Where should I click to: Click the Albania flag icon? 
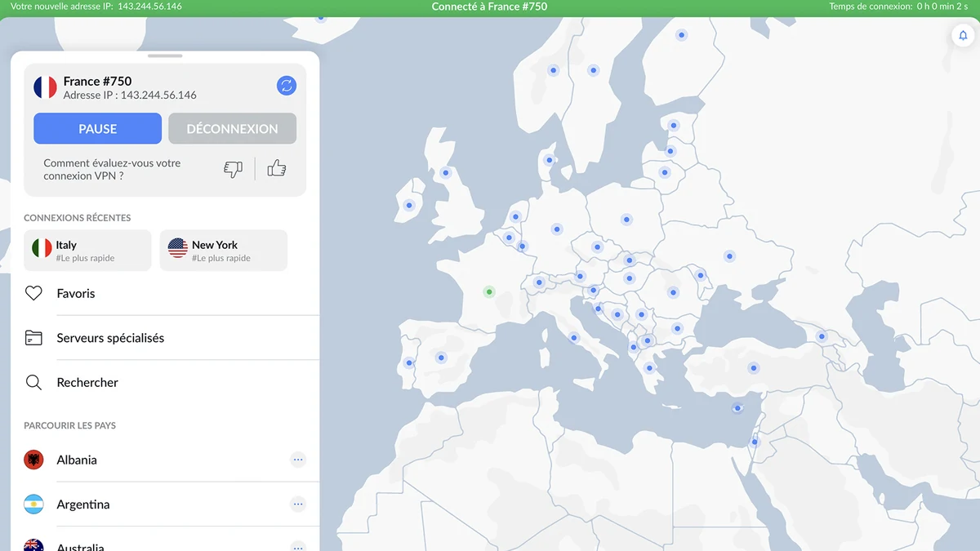point(33,460)
